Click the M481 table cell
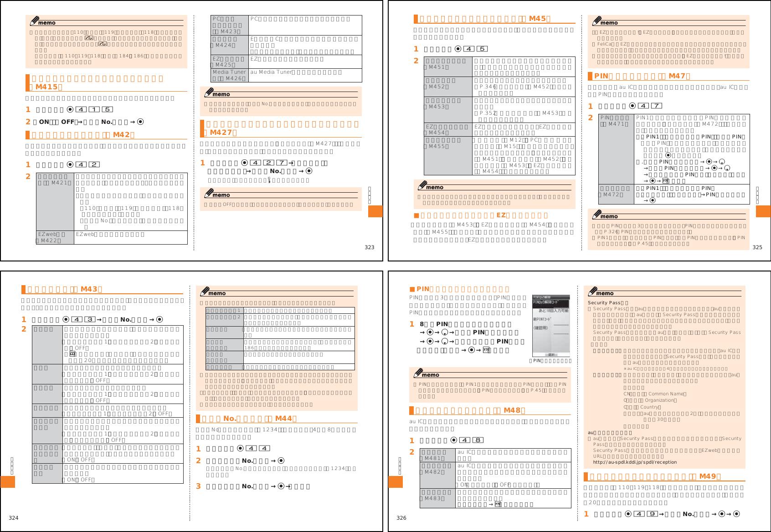Image resolution: width=771 pixels, height=532 pixels. click(438, 455)
